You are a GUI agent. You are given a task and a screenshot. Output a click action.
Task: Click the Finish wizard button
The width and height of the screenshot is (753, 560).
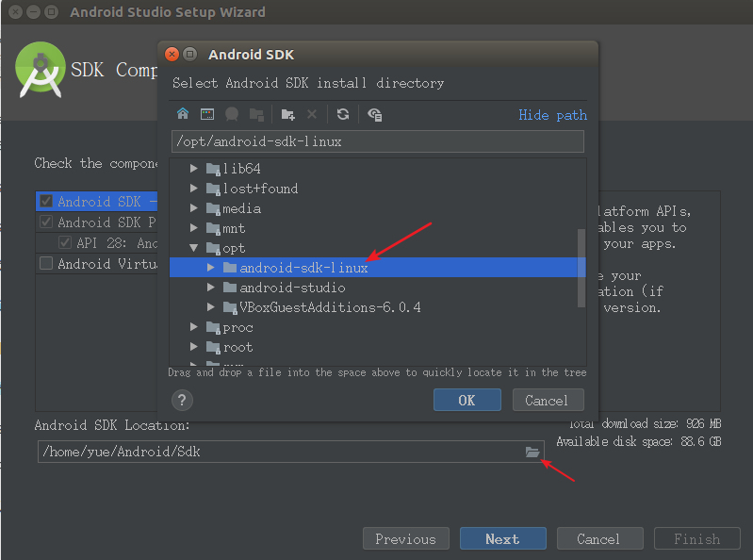pyautogui.click(x=696, y=539)
